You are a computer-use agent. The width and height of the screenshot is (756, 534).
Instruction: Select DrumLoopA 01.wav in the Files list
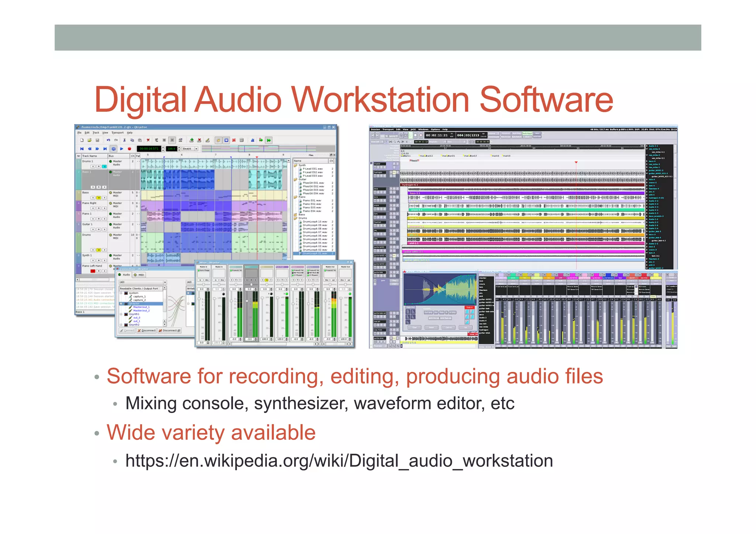(x=315, y=254)
